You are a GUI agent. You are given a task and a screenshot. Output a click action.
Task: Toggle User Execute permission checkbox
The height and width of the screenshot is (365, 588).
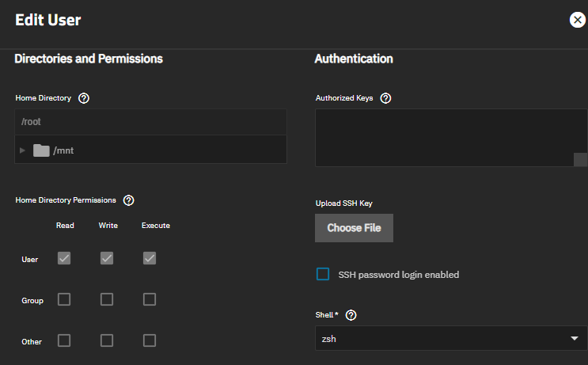(150, 258)
